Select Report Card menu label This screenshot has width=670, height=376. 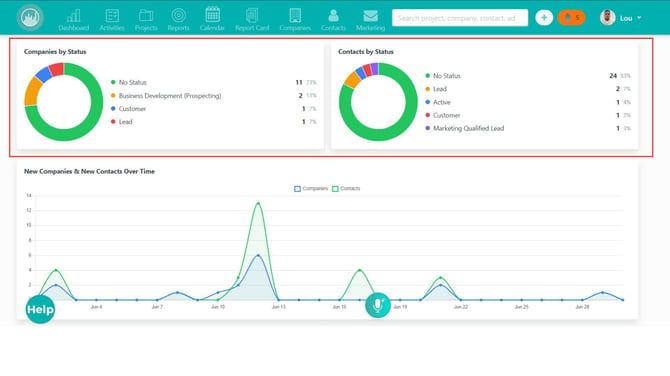[252, 28]
